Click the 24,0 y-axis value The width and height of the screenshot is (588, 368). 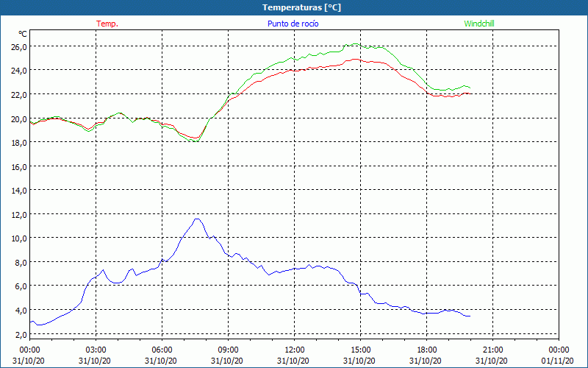pyautogui.click(x=18, y=71)
